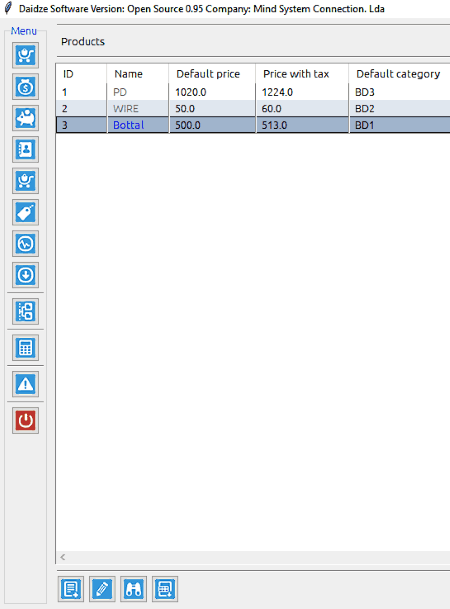Click the ID cell of the Bottal row

82,125
